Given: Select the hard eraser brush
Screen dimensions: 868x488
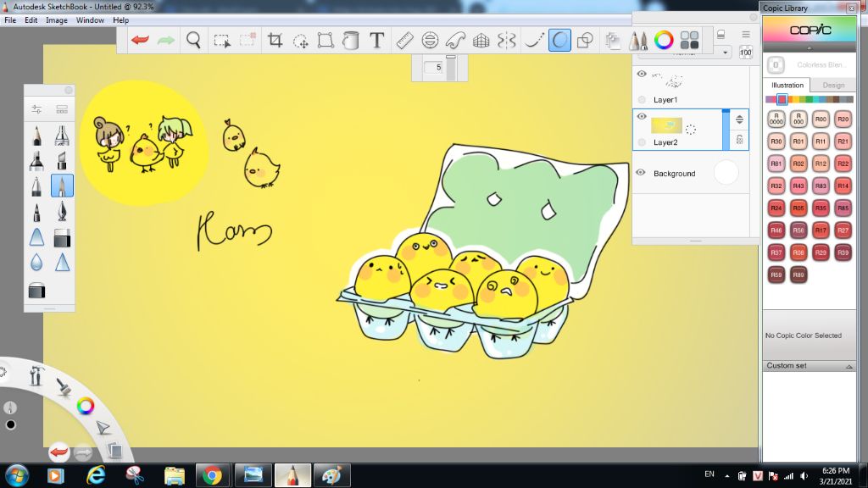Looking at the screenshot, I should pyautogui.click(x=36, y=291).
